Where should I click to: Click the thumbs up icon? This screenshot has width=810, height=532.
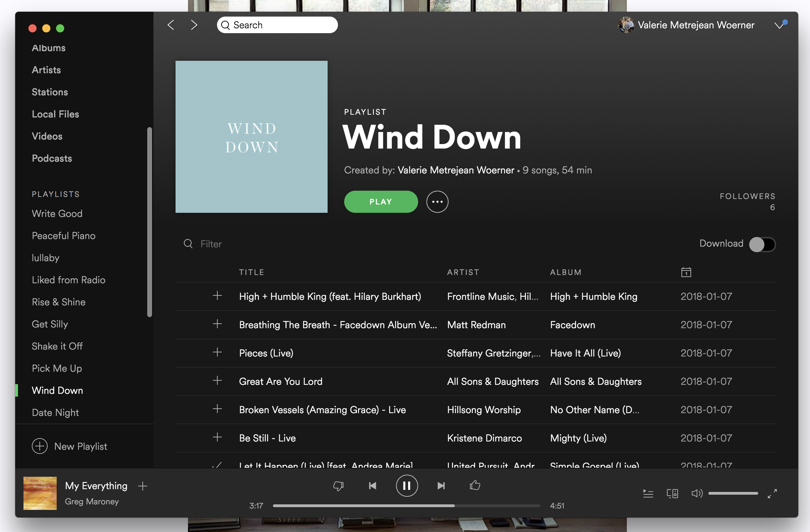tap(475, 485)
